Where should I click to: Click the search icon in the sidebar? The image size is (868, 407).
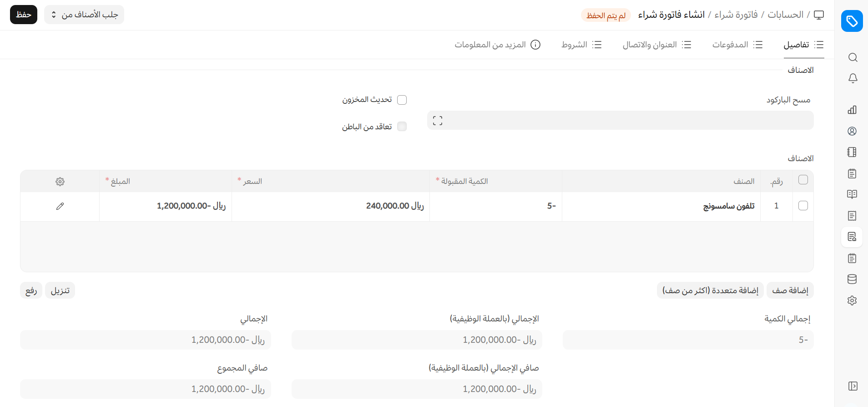point(853,57)
